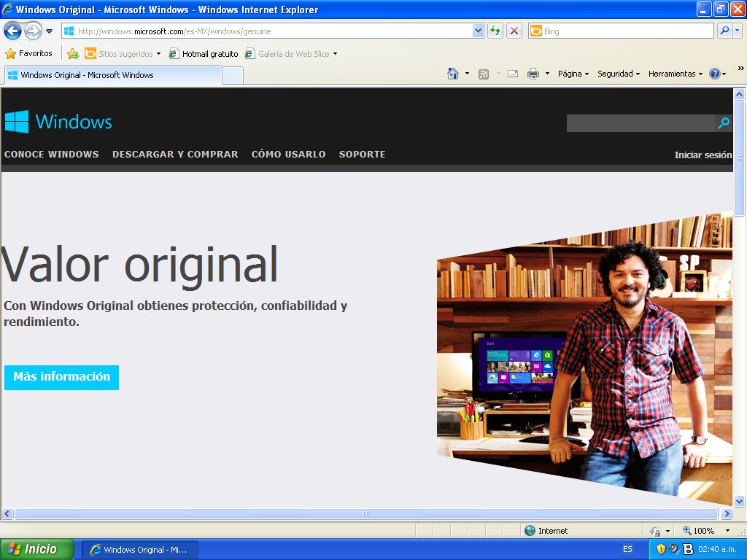Click the yellow add-to-favorites star icon
This screenshot has width=747, height=560.
tap(73, 53)
